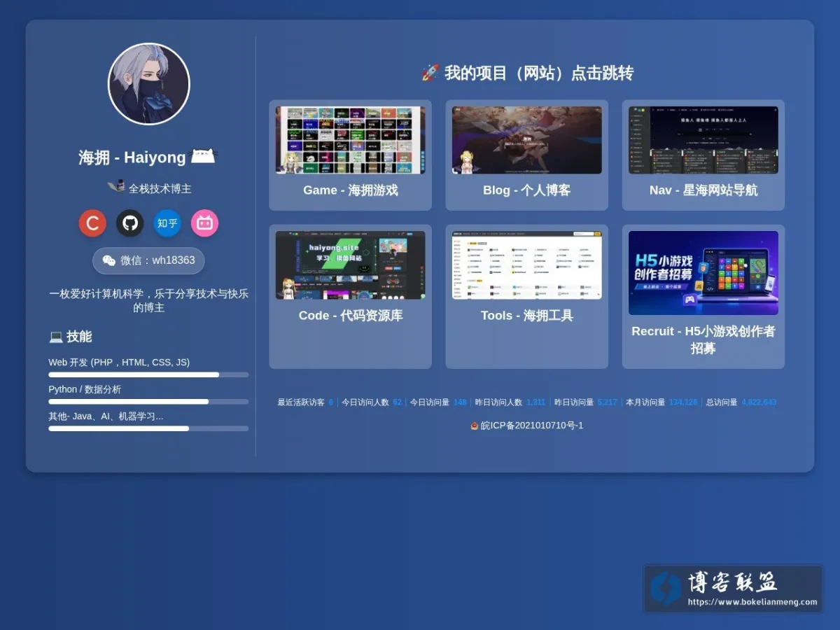The height and width of the screenshot is (630, 840).
Task: Click the 其他- Java、AI、机器学习... label
Action: [x=106, y=416]
